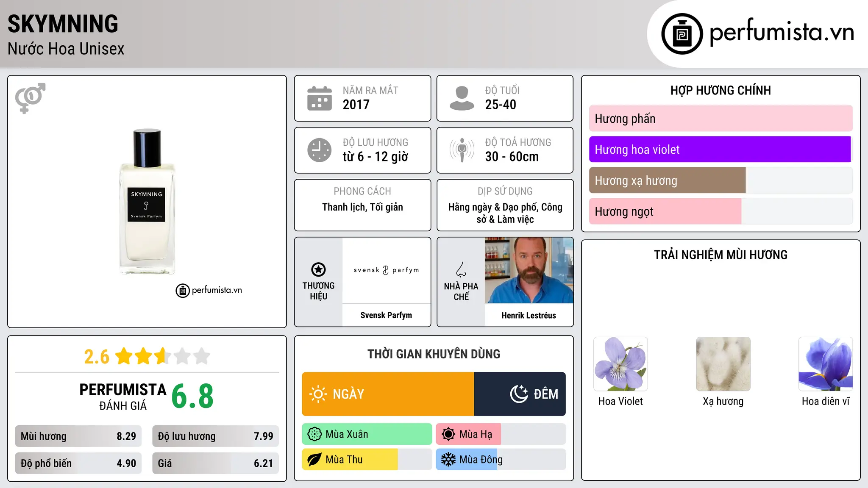The width and height of the screenshot is (868, 488).
Task: Click the Mùa Xuân season bar
Action: click(x=367, y=434)
